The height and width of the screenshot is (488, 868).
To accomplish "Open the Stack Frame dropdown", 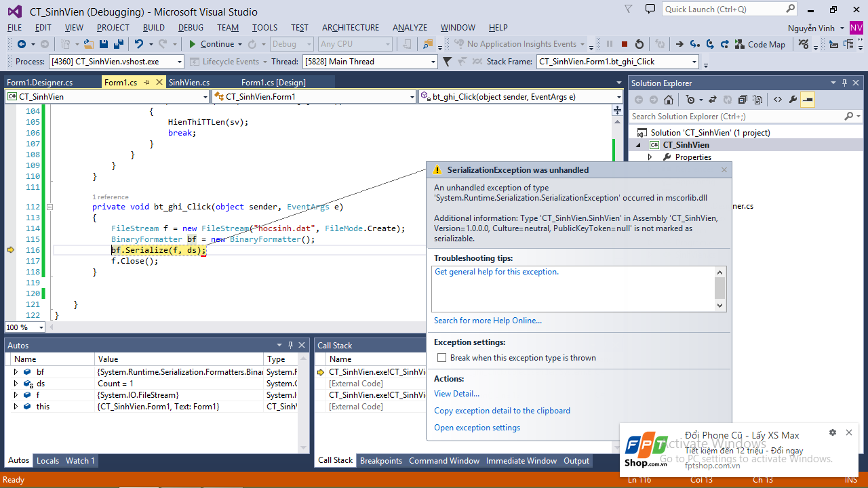I will pos(694,62).
